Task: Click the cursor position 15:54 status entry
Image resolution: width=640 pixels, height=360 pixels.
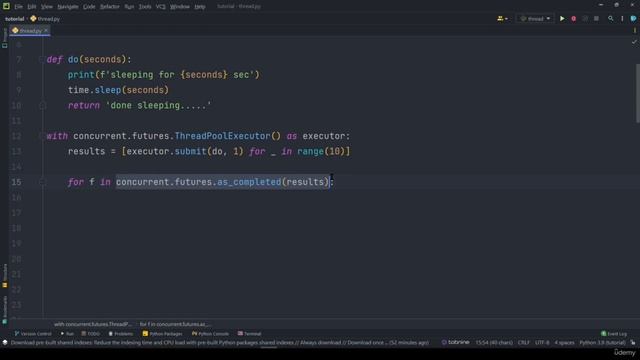Action: pyautogui.click(x=494, y=342)
